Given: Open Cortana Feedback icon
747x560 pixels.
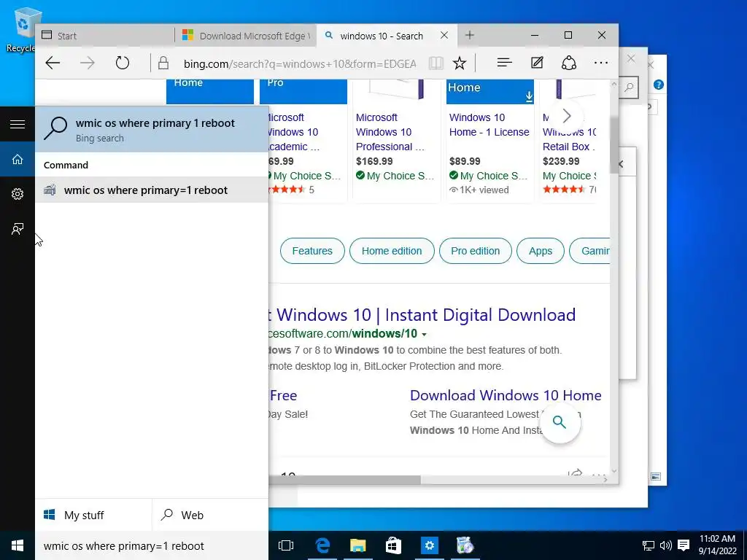Looking at the screenshot, I should [18, 229].
